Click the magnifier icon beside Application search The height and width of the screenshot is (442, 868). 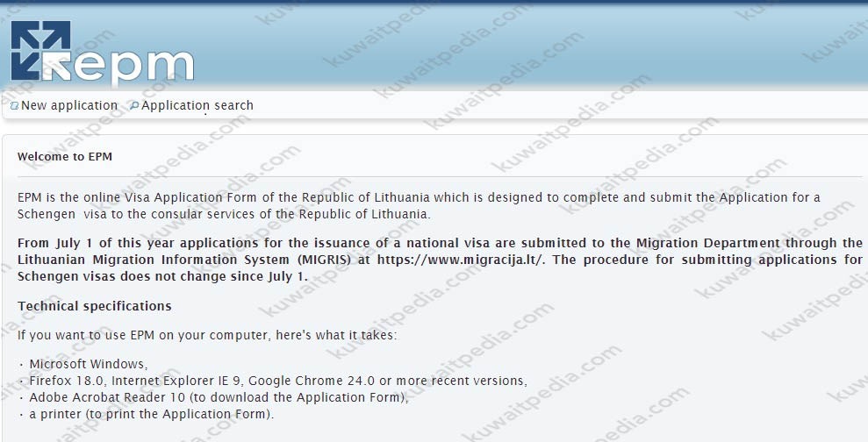click(x=134, y=105)
